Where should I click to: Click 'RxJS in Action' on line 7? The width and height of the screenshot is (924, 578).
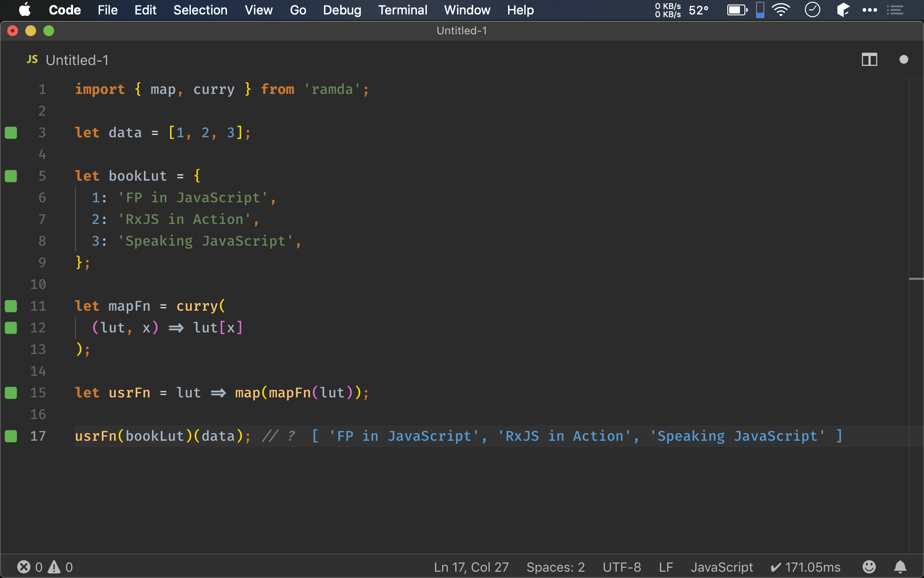click(184, 219)
